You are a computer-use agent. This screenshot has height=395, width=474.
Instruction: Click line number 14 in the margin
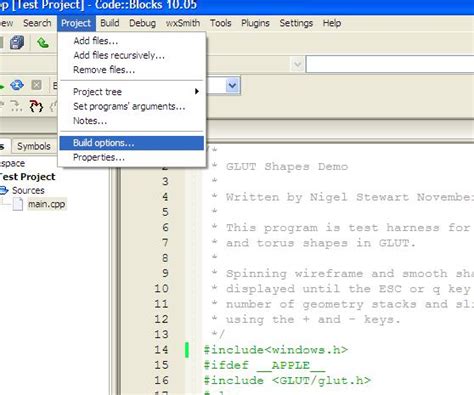[161, 350]
